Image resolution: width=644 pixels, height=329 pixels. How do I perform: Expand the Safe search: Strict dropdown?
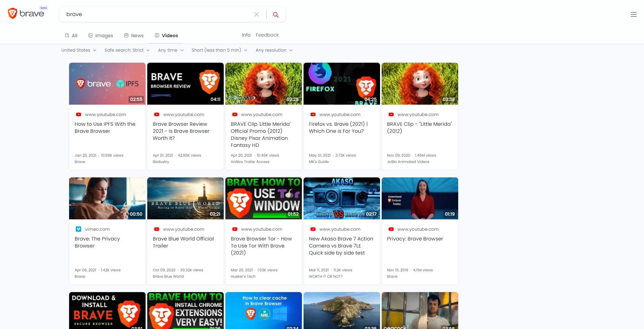coord(127,50)
